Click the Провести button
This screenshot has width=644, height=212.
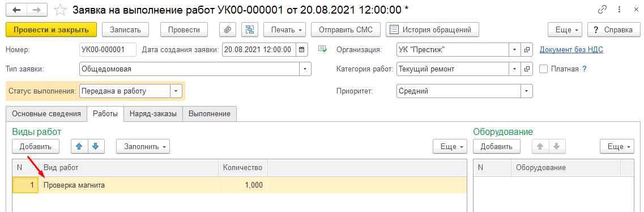coord(184,29)
